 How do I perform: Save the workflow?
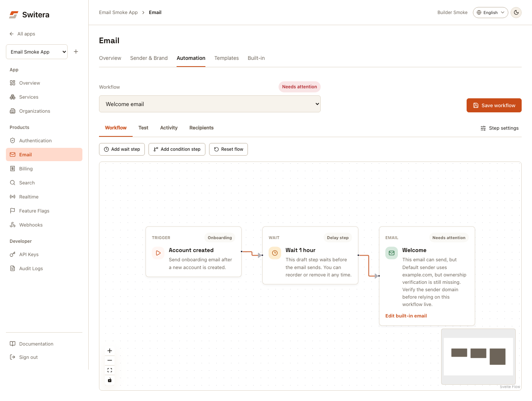(494, 105)
